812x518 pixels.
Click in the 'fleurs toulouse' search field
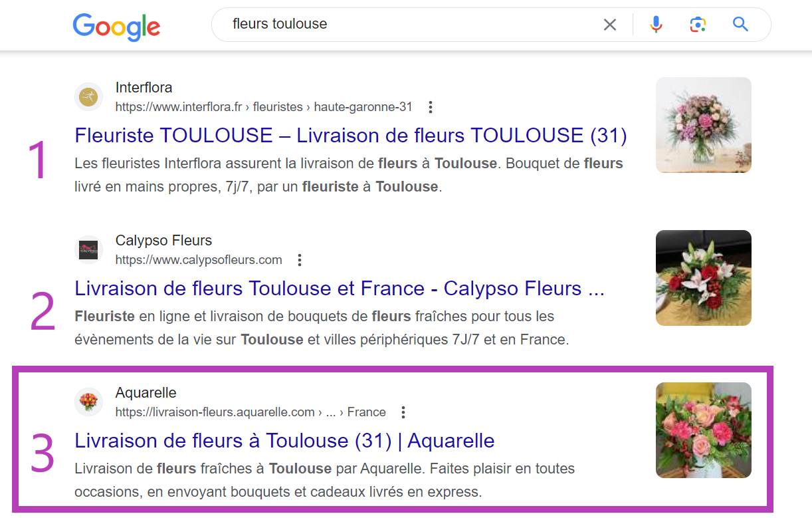point(399,25)
